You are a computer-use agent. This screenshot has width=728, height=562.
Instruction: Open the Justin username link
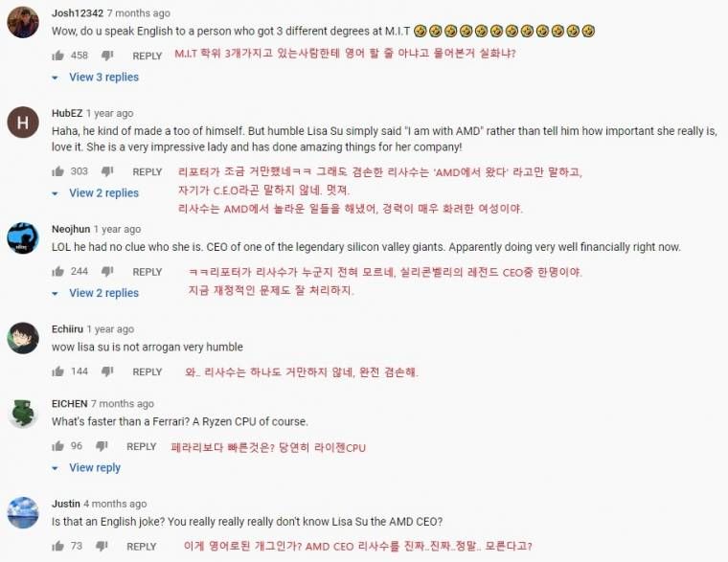(65, 504)
